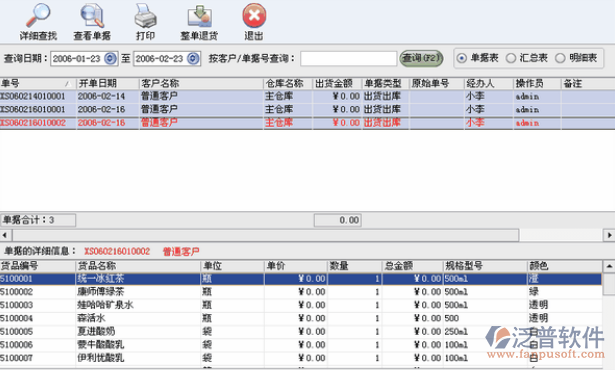The height and width of the screenshot is (370, 615).
Task: Click the detail table scroll up arrow
Action: (609, 266)
